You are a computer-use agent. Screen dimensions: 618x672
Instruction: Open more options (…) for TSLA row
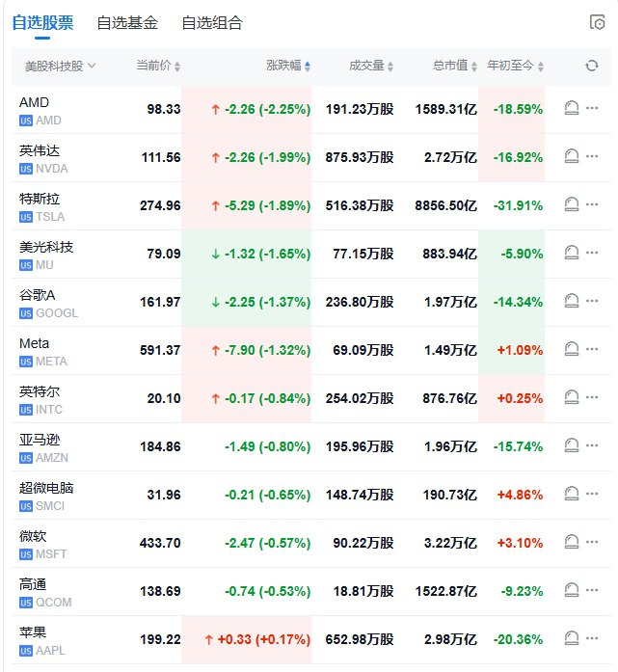pos(592,204)
